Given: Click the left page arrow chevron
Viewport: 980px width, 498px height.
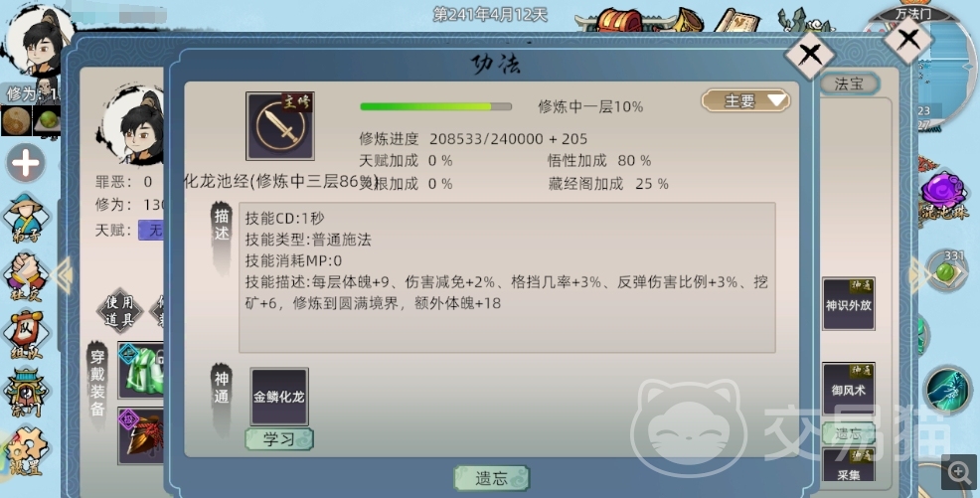Looking at the screenshot, I should pos(63,275).
